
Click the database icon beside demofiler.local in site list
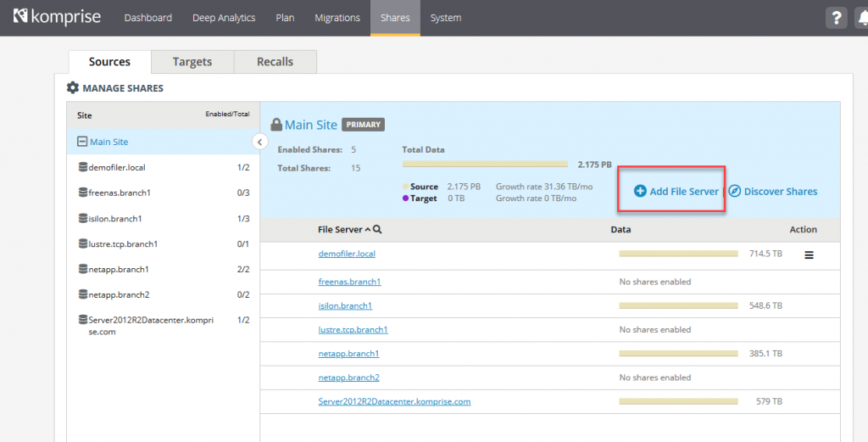83,167
